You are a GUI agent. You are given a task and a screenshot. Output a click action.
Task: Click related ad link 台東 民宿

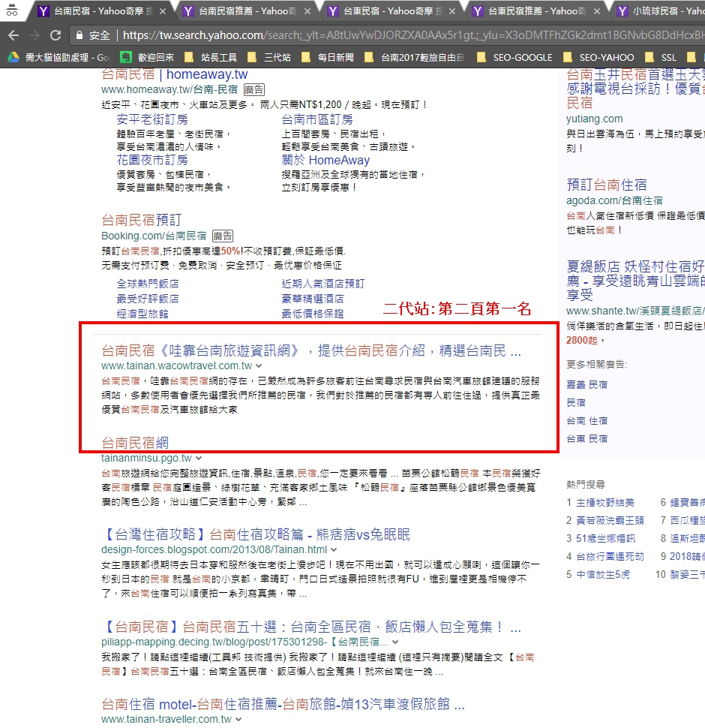click(x=586, y=439)
